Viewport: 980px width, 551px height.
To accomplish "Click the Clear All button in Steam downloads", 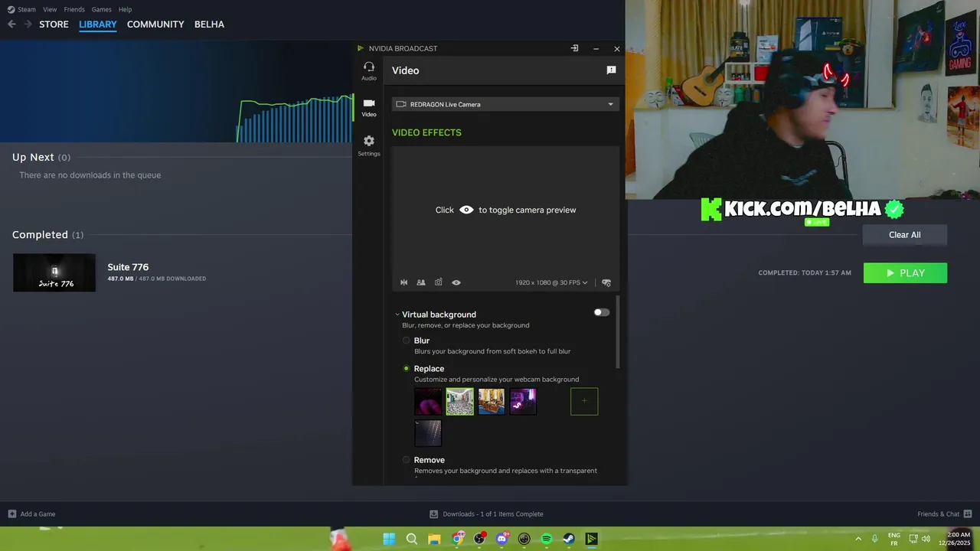I will [x=905, y=235].
